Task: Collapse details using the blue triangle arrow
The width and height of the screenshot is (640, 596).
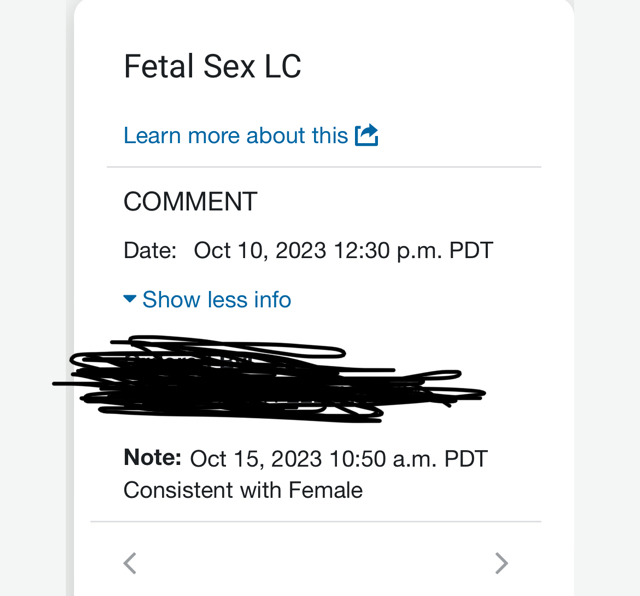Action: tap(129, 299)
